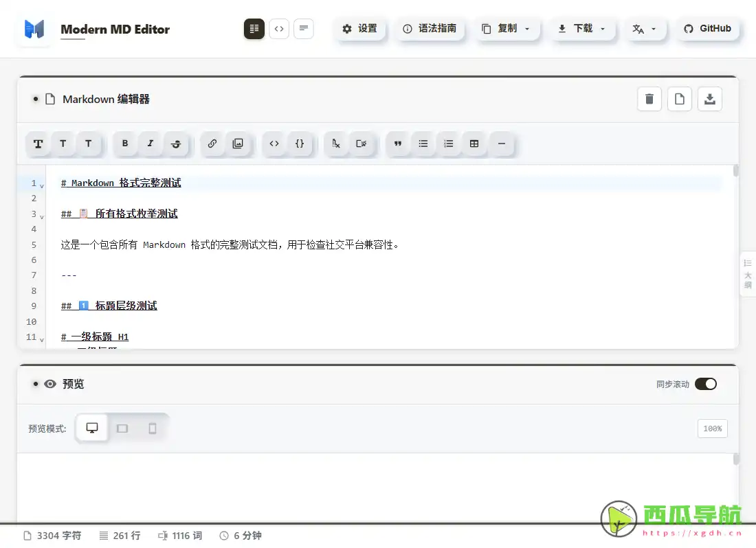This screenshot has width=756, height=548.
Task: Insert a horizontal rule divider
Action: point(502,144)
